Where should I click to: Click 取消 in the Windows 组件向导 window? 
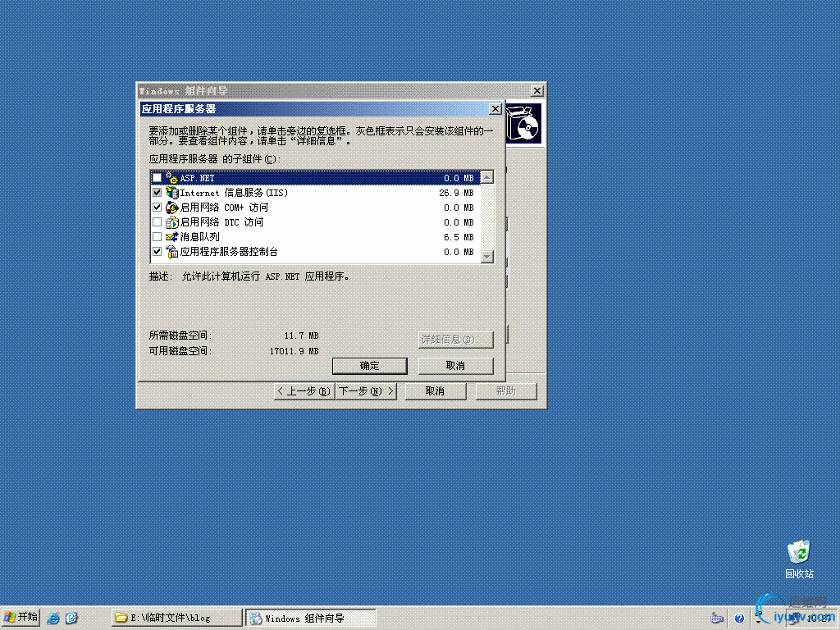tap(435, 391)
